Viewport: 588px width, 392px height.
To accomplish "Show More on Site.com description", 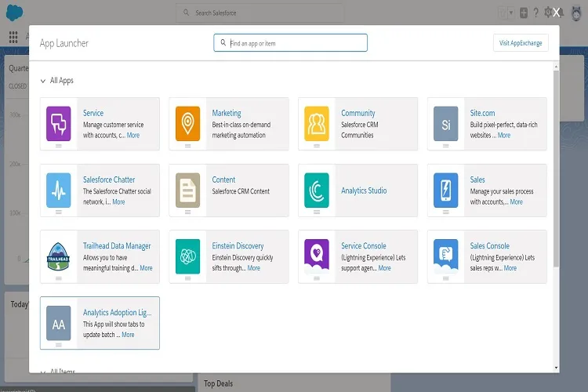I will tap(504, 135).
